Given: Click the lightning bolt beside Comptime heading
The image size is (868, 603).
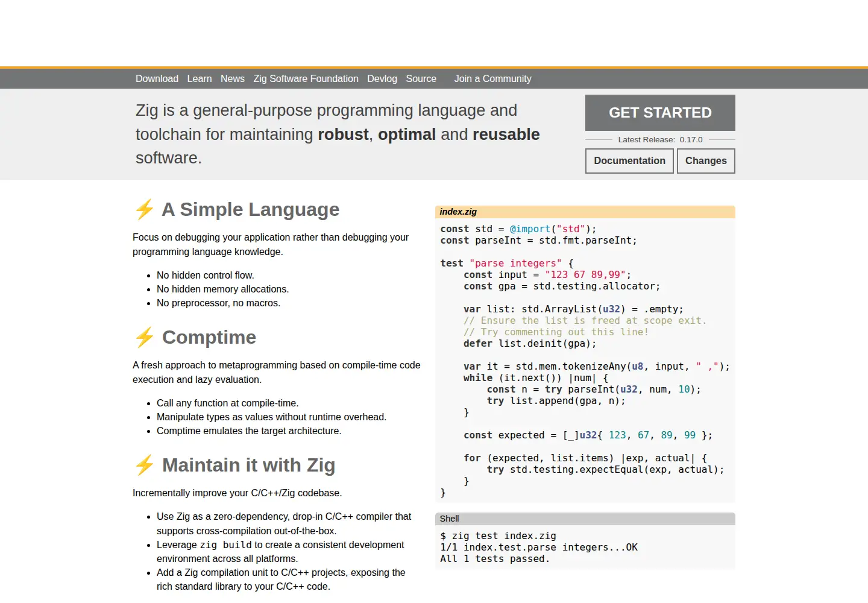Looking at the screenshot, I should coord(145,337).
